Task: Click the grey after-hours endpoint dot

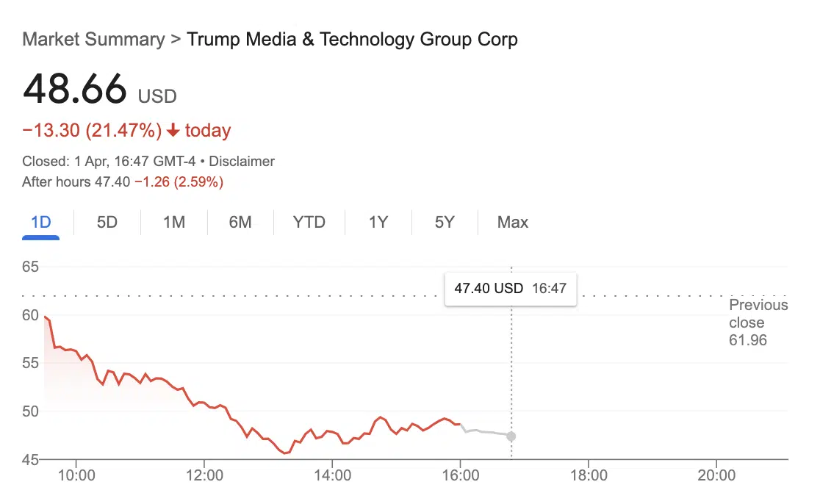Action: tap(511, 436)
